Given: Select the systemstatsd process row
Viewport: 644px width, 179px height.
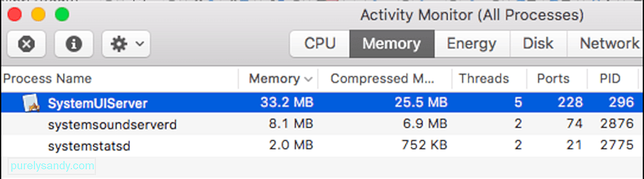Looking at the screenshot, I should (322, 146).
